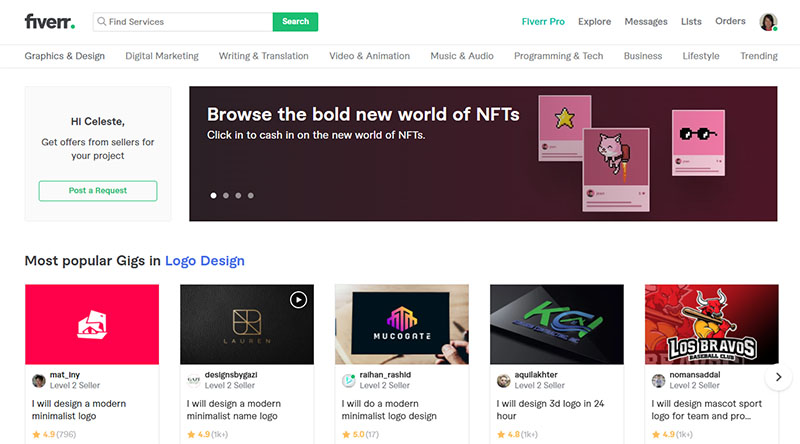This screenshot has width=800, height=444.
Task: Click star rating 5.0 (17)
Action: (360, 434)
